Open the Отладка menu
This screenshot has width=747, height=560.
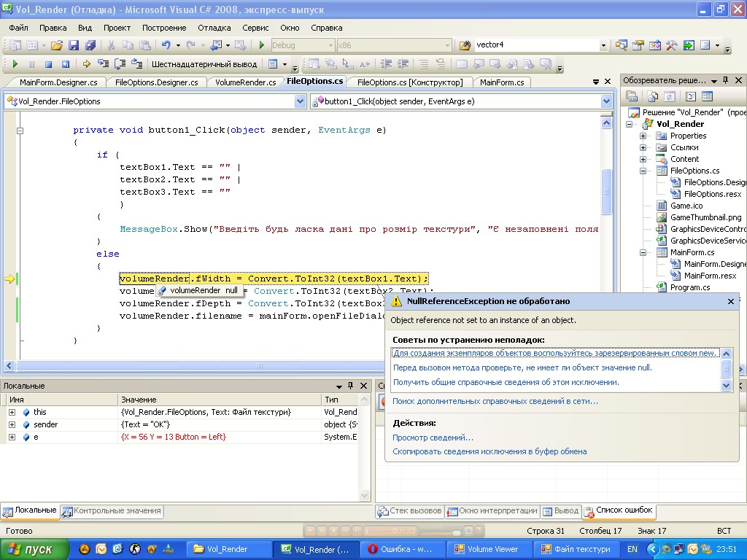[214, 28]
